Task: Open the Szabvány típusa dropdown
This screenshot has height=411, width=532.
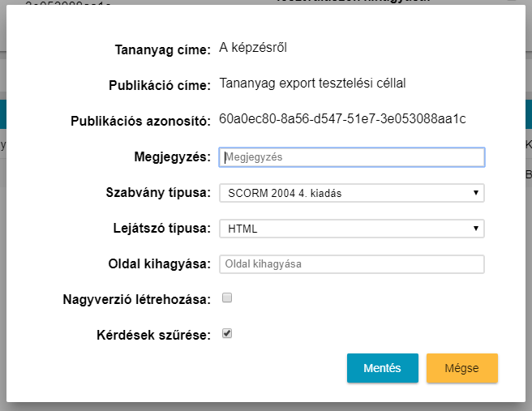Action: pos(352,193)
